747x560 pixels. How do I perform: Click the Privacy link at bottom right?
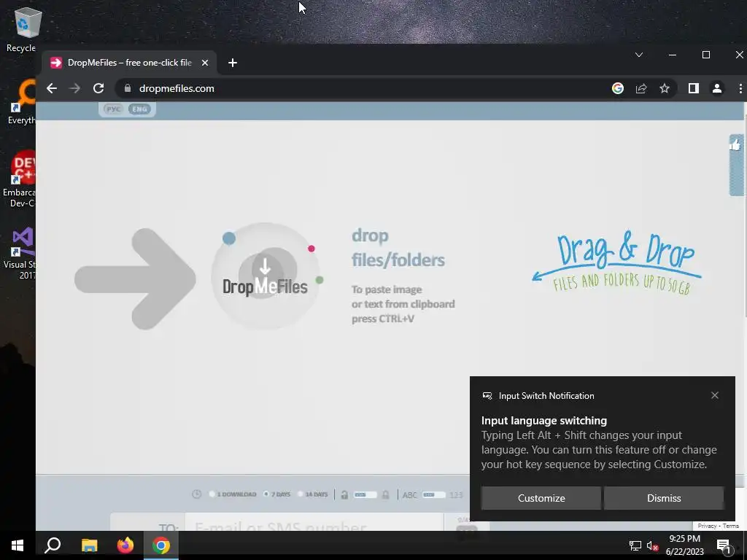coord(707,526)
